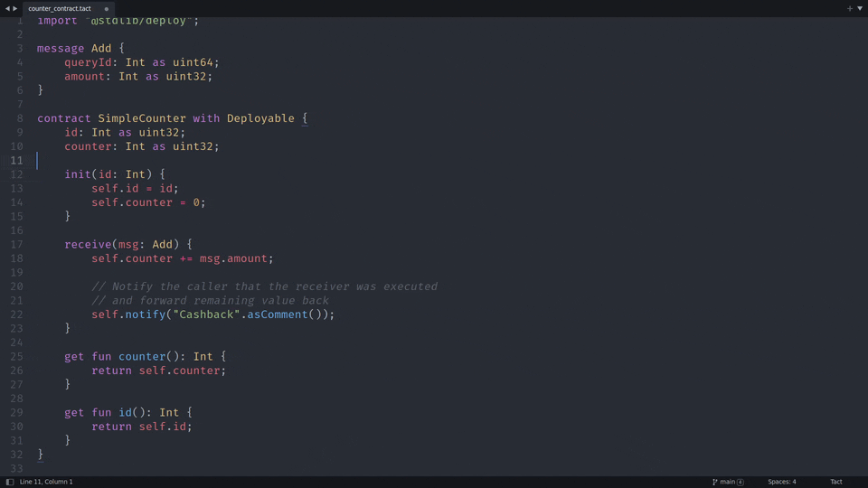
Task: Toggle the side bar from status bar icon
Action: [x=10, y=482]
